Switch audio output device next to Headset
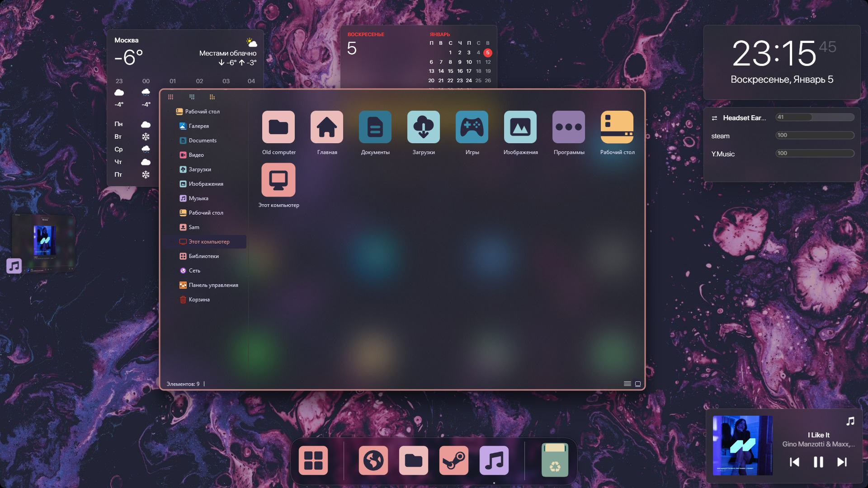The width and height of the screenshot is (868, 488). 714,118
